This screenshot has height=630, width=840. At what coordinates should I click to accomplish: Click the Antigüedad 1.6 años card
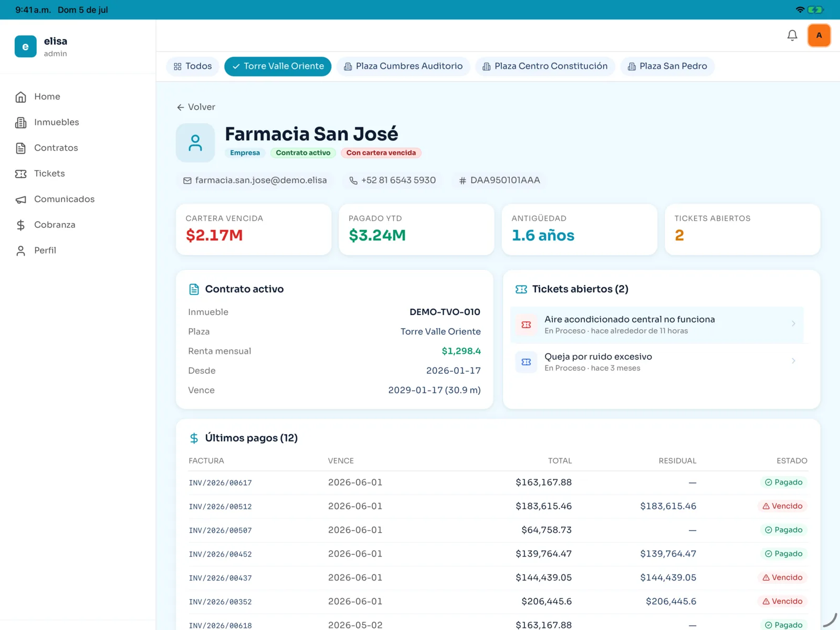[580, 229]
